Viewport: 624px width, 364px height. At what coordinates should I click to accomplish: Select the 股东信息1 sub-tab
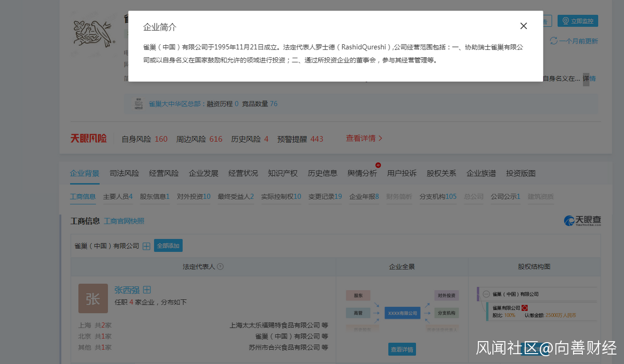(155, 197)
